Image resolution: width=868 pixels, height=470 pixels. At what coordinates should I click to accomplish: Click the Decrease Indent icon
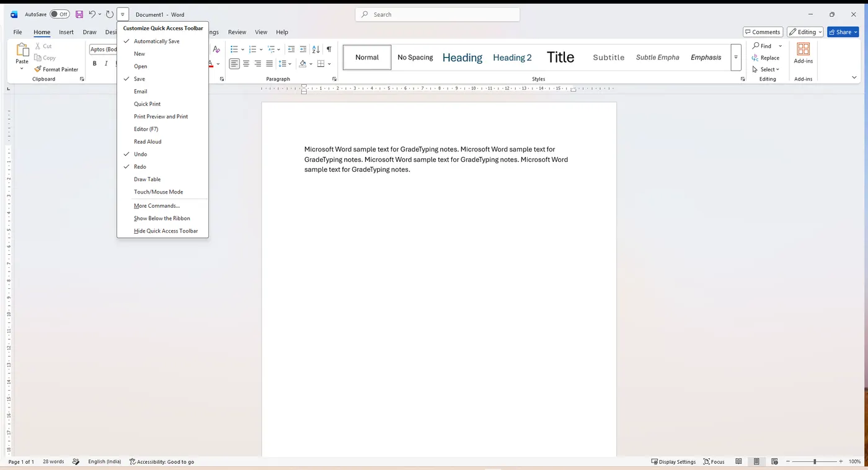(x=291, y=49)
